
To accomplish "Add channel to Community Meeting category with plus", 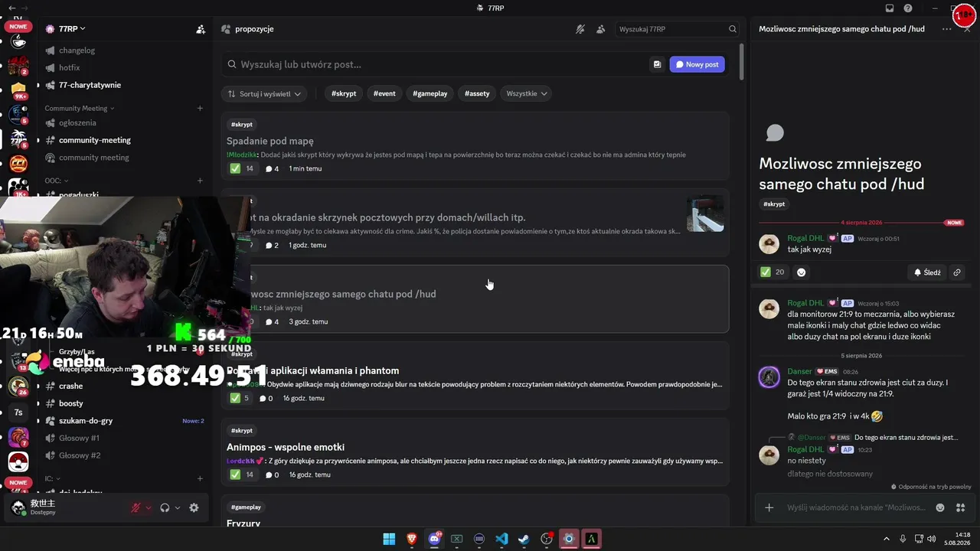I will (200, 109).
